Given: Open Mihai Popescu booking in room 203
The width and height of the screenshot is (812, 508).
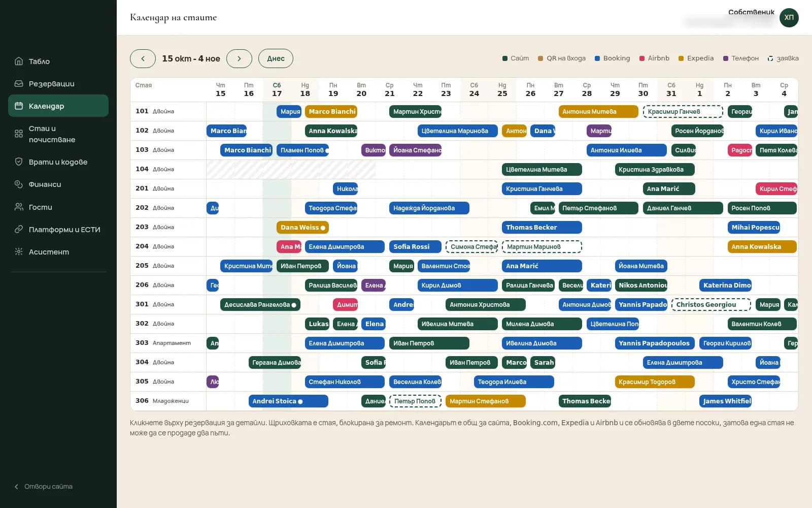Looking at the screenshot, I should [x=754, y=228].
